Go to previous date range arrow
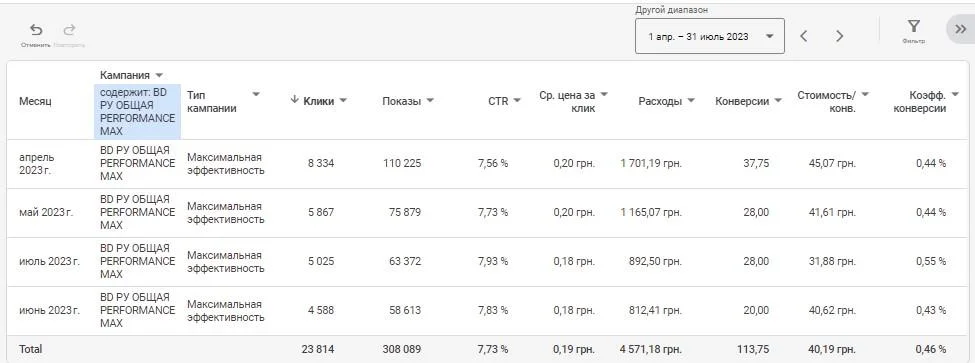The width and height of the screenshot is (975, 363). pos(803,36)
